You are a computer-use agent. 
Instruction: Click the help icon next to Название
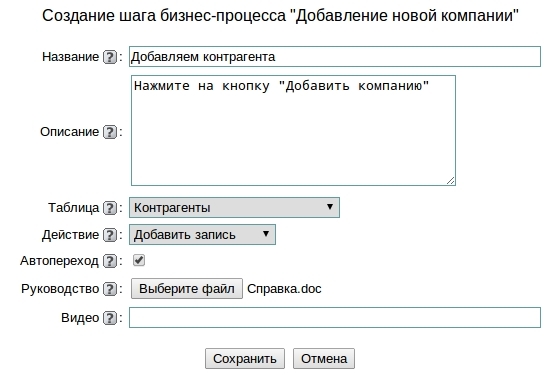[110, 57]
